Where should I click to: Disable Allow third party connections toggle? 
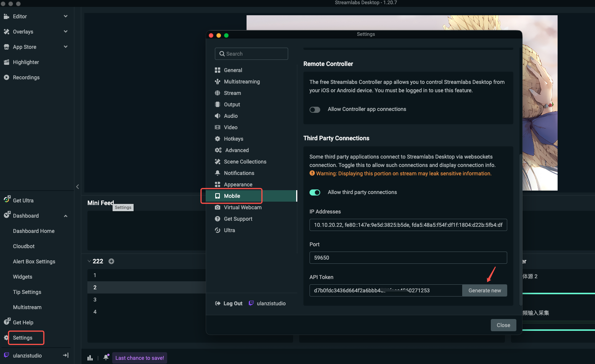click(315, 192)
